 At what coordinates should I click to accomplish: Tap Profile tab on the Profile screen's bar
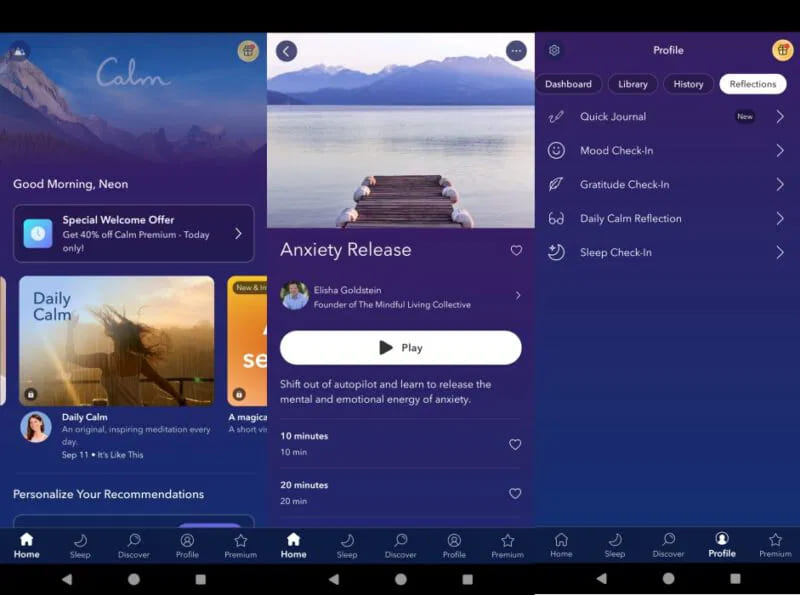(x=721, y=545)
